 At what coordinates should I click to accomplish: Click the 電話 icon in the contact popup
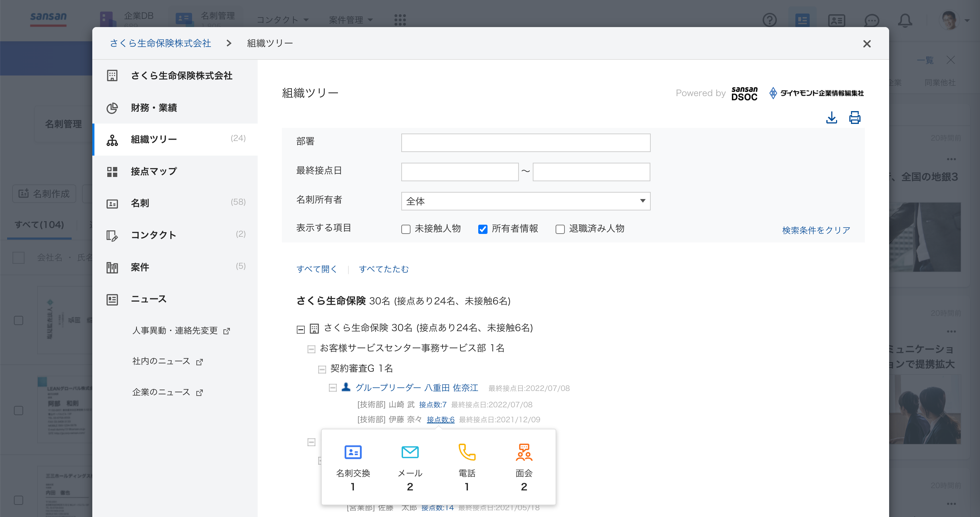coord(467,452)
